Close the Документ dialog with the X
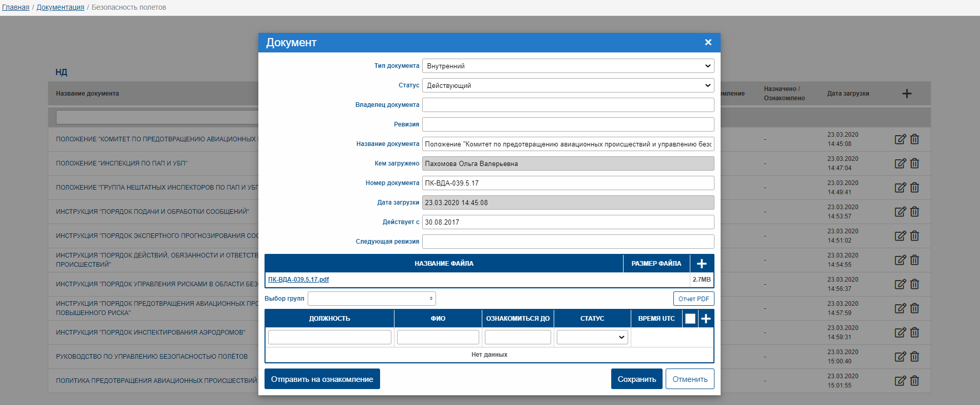 coord(708,42)
